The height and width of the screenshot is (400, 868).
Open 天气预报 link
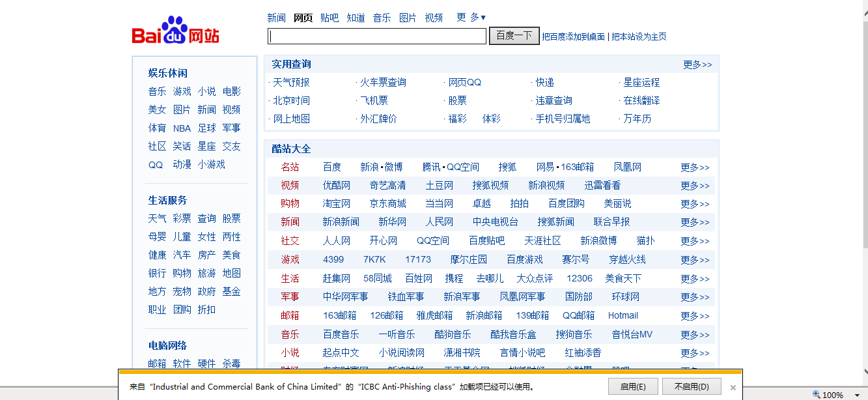[x=291, y=82]
